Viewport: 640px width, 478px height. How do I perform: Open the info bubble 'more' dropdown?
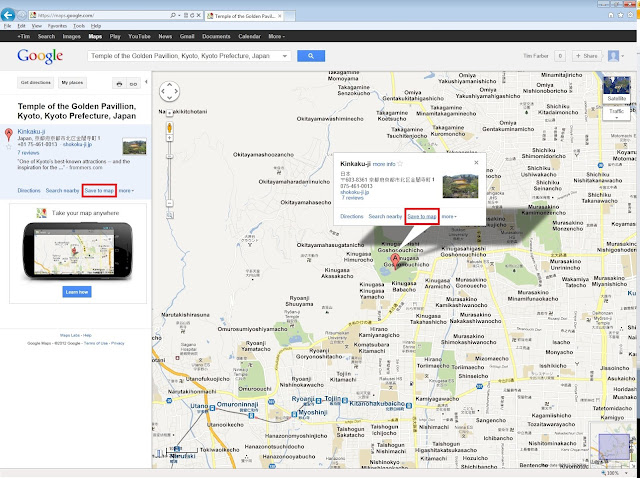click(449, 216)
